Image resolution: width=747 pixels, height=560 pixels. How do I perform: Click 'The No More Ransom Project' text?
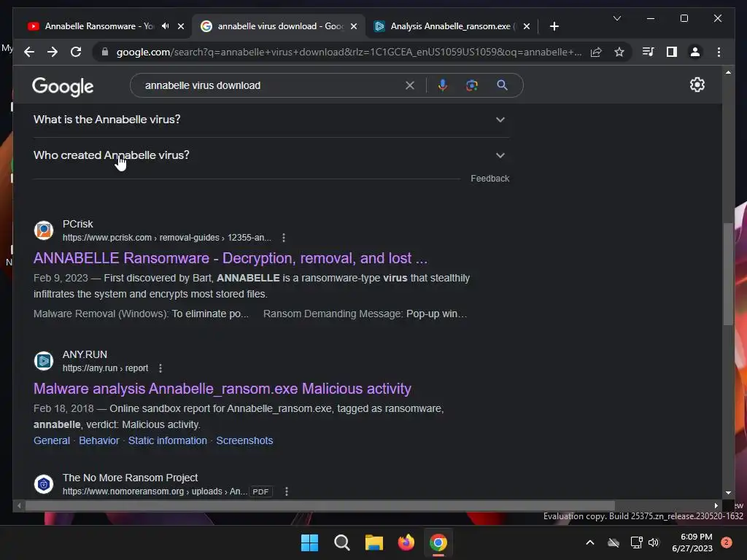click(130, 478)
